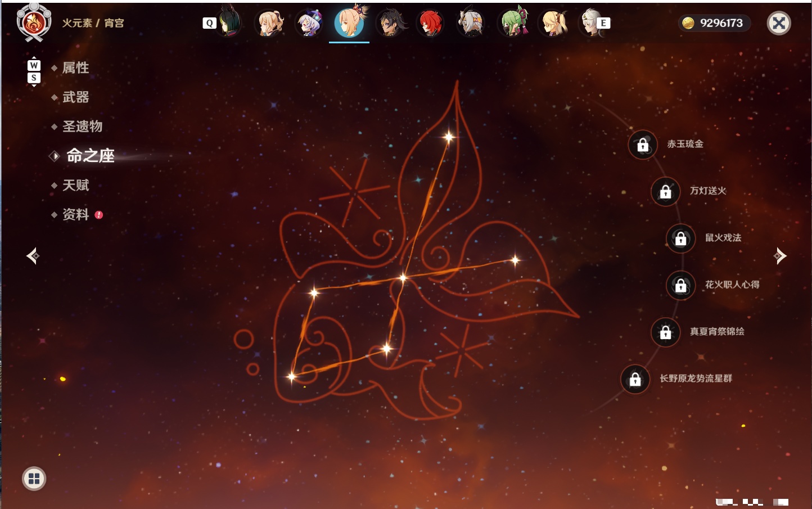Select the 鼠火戏法 constellation label
Image resolution: width=812 pixels, height=509 pixels.
point(723,238)
